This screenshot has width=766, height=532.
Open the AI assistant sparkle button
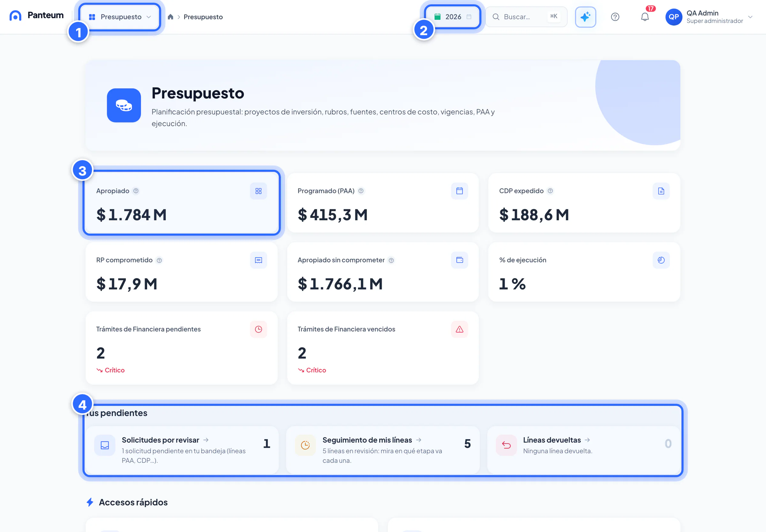coord(585,17)
